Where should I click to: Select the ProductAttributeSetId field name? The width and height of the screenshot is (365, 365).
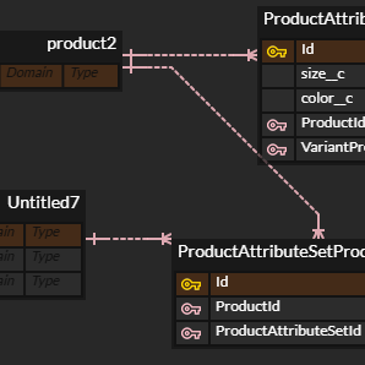click(x=288, y=331)
